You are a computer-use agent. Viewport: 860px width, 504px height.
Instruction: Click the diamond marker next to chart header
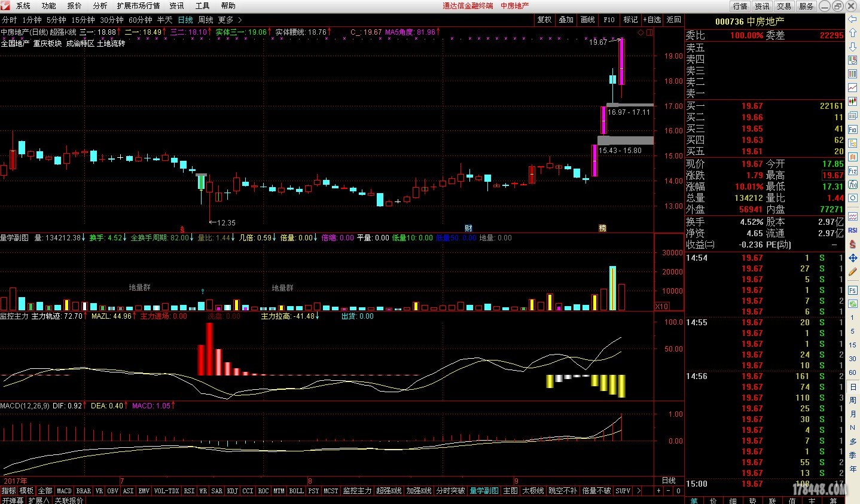pos(641,32)
